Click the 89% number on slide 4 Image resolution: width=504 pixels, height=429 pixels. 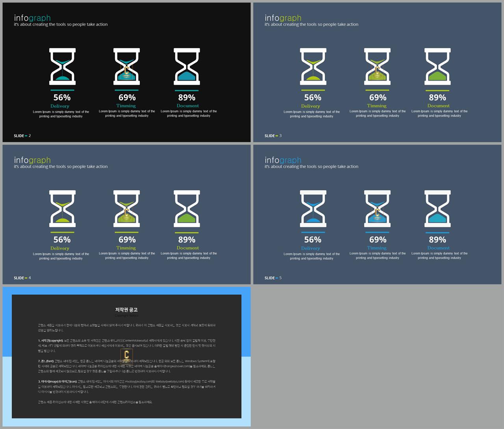[x=187, y=240]
